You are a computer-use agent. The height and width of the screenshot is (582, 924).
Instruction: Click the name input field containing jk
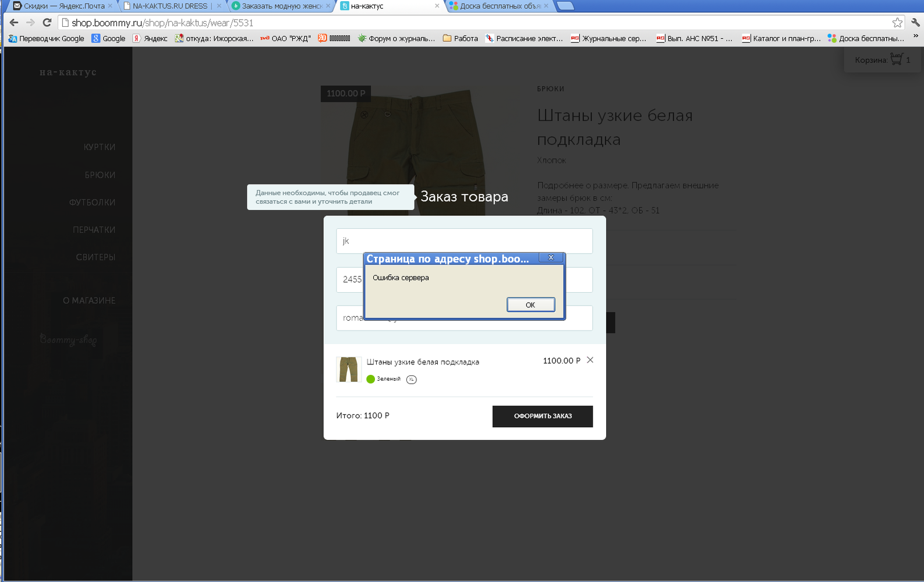tap(463, 241)
